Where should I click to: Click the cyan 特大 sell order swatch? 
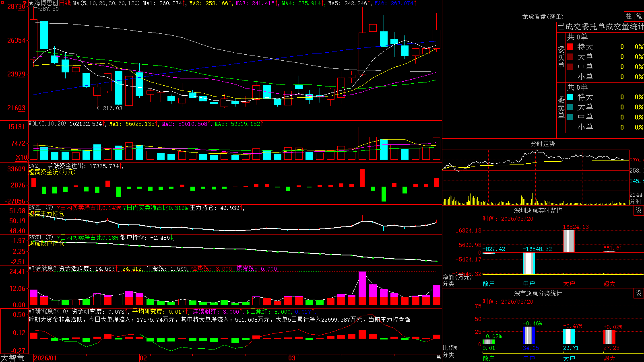pyautogui.click(x=570, y=97)
